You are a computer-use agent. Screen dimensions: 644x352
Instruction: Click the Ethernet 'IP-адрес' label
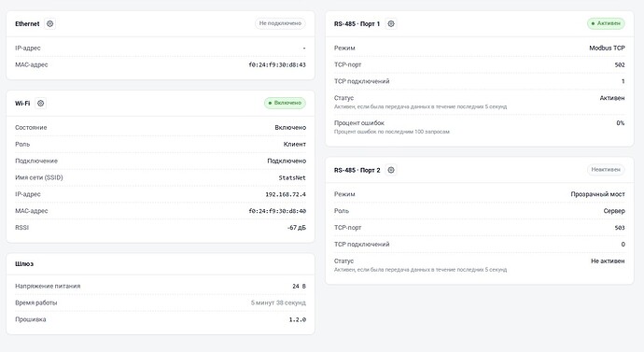pos(28,48)
